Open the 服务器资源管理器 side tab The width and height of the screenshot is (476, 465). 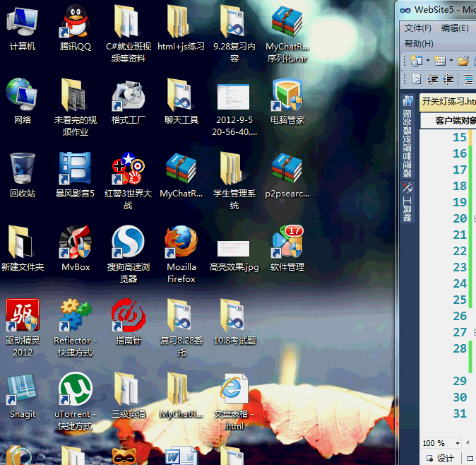(407, 136)
